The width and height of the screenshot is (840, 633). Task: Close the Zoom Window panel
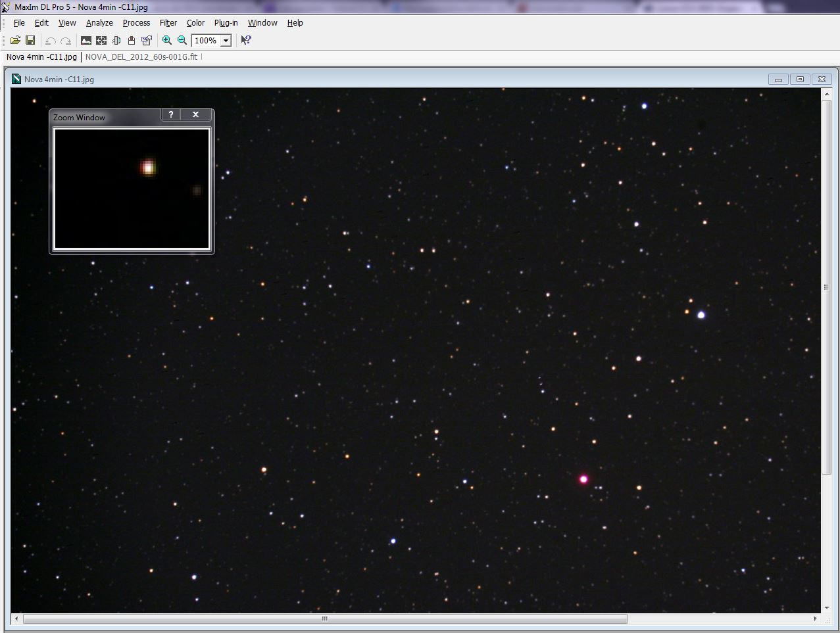pyautogui.click(x=195, y=114)
